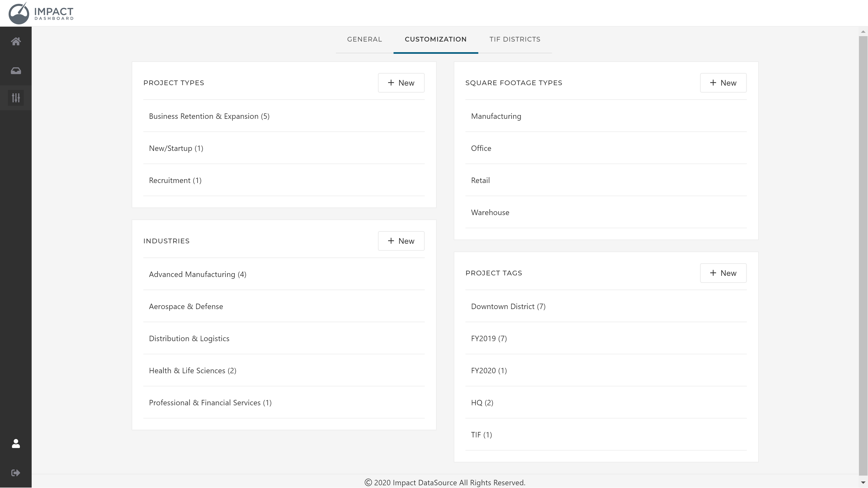Viewport: 868px width, 488px height.
Task: Open the inbox tray icon in sidebar
Action: click(x=16, y=71)
